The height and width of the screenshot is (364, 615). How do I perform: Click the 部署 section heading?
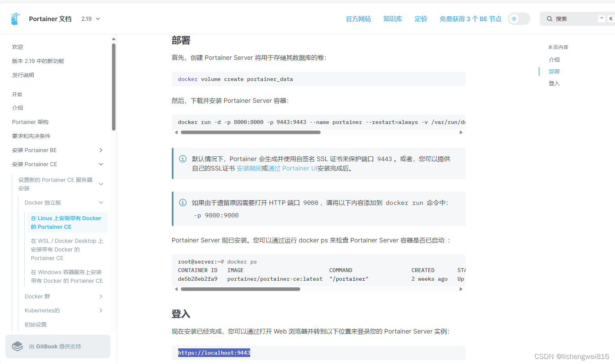click(x=181, y=40)
